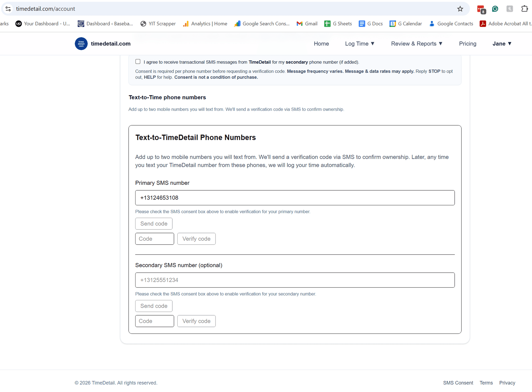Click the timedetail.com logo
This screenshot has height=392, width=532.
pos(81,43)
